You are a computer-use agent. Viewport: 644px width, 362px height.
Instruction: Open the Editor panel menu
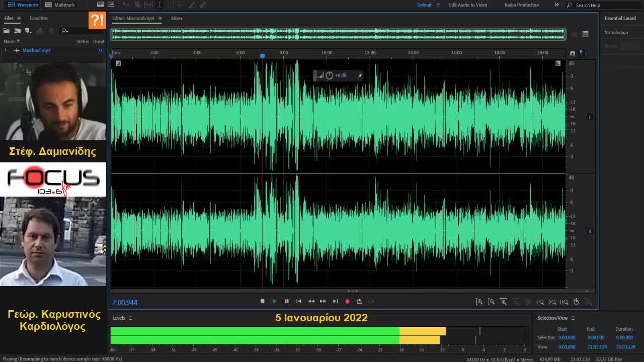click(x=160, y=19)
